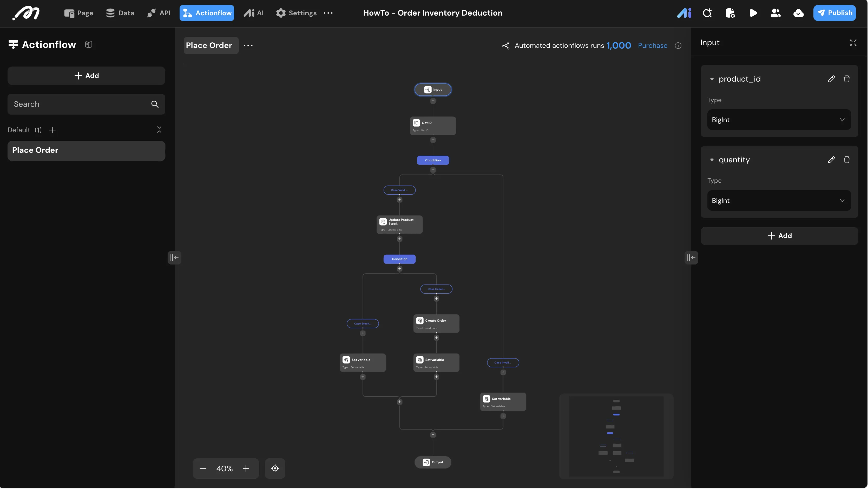This screenshot has width=868, height=489.
Task: Expand the Input panel to full view
Action: click(x=853, y=43)
